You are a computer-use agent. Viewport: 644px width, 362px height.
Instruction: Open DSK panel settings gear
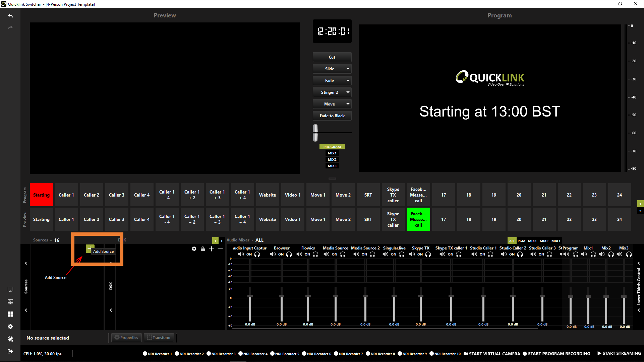[x=194, y=249]
